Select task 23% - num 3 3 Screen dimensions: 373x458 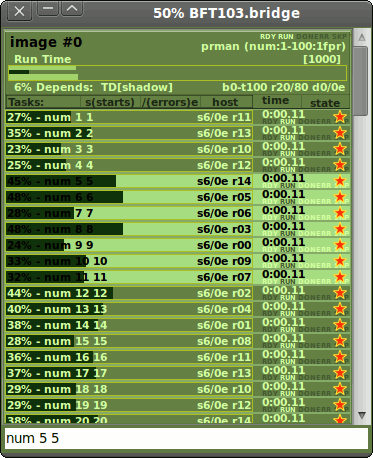129,149
